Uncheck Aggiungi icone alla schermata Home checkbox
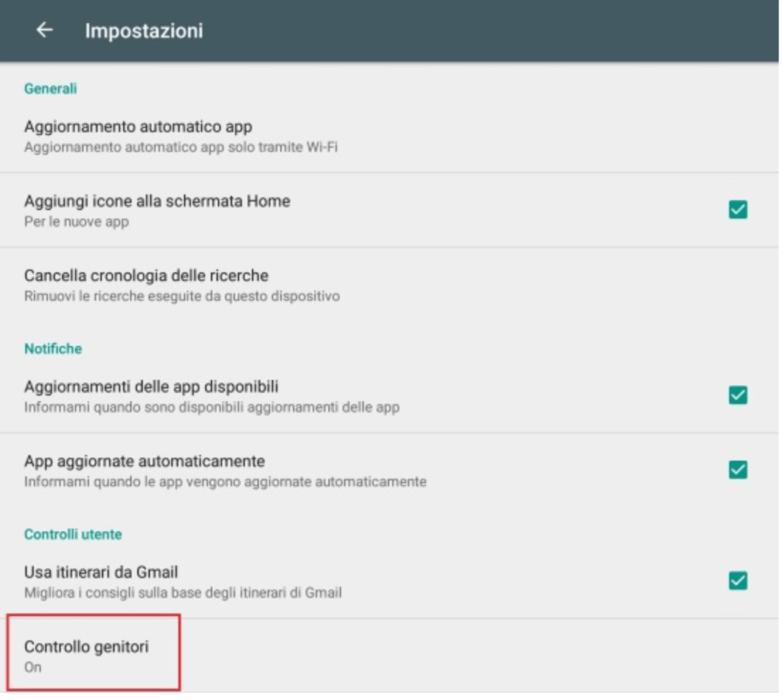This screenshot has width=783, height=700. [738, 209]
